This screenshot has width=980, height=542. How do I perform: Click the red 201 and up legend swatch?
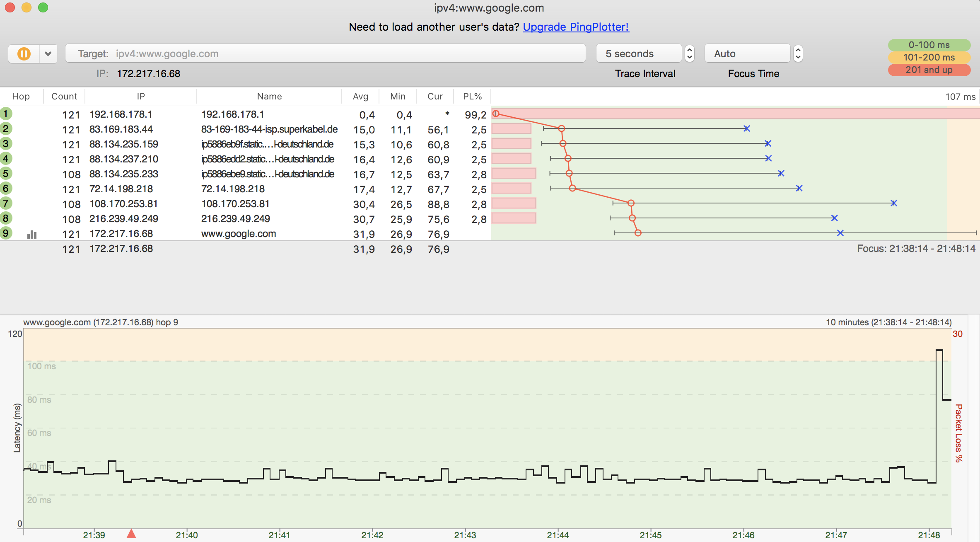[929, 70]
